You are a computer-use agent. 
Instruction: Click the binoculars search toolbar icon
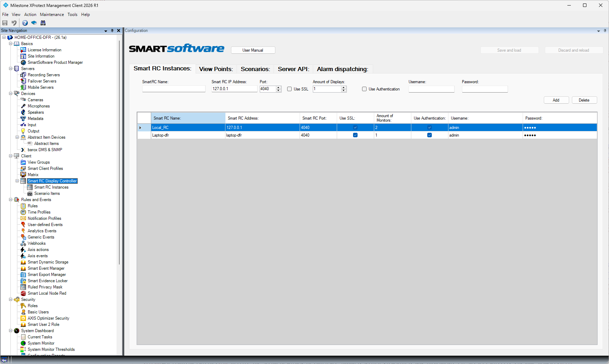click(x=43, y=23)
